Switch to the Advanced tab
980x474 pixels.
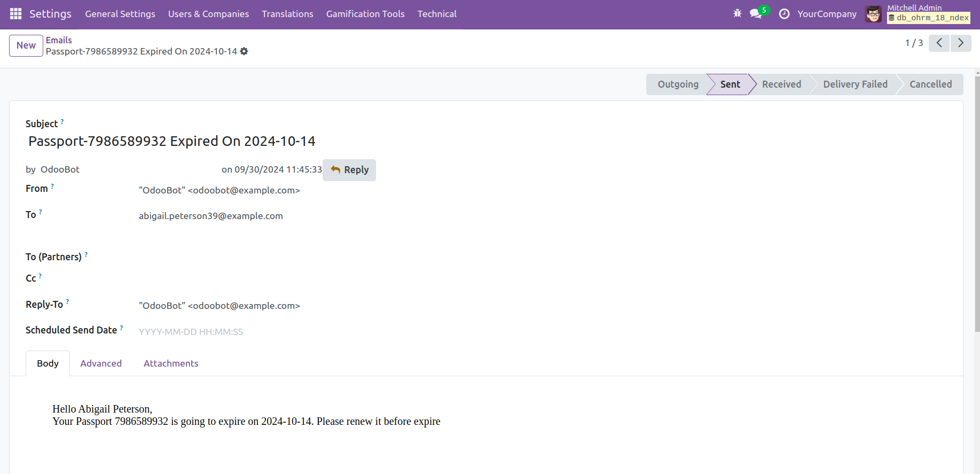(101, 363)
